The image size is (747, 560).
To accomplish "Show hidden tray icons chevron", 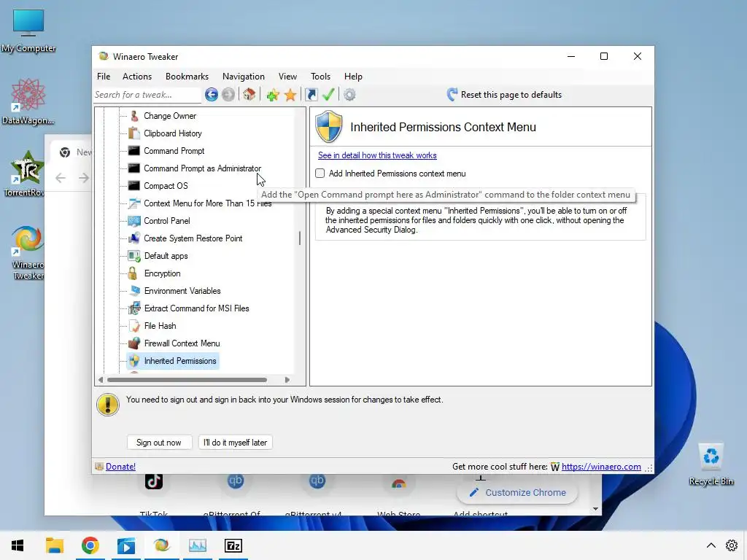I will click(711, 545).
